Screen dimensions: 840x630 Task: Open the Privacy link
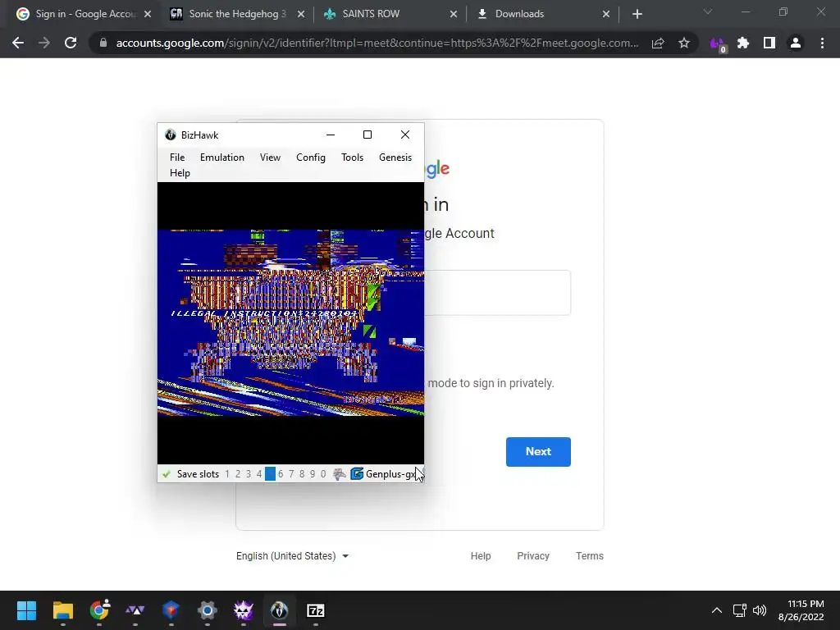[533, 556]
